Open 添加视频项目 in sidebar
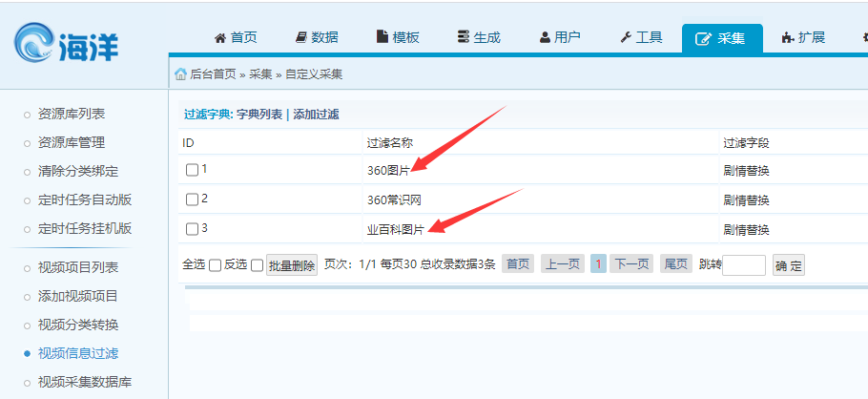 tap(78, 296)
